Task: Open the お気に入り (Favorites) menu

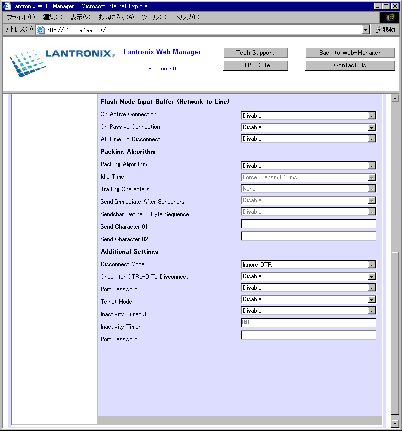Action: coord(116,17)
